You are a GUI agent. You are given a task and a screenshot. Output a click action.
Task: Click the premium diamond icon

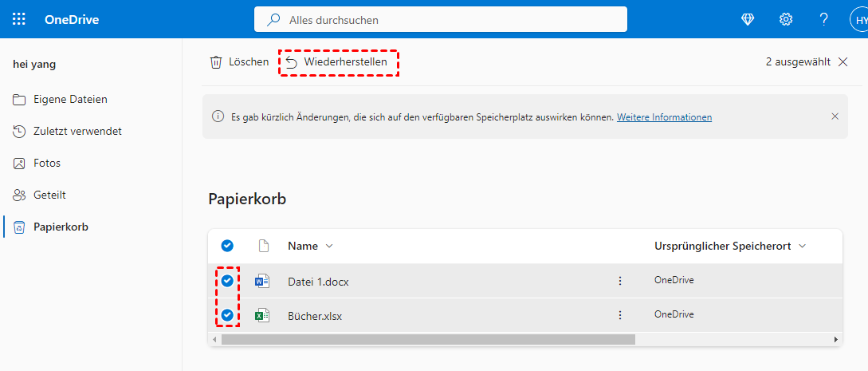[x=748, y=19]
